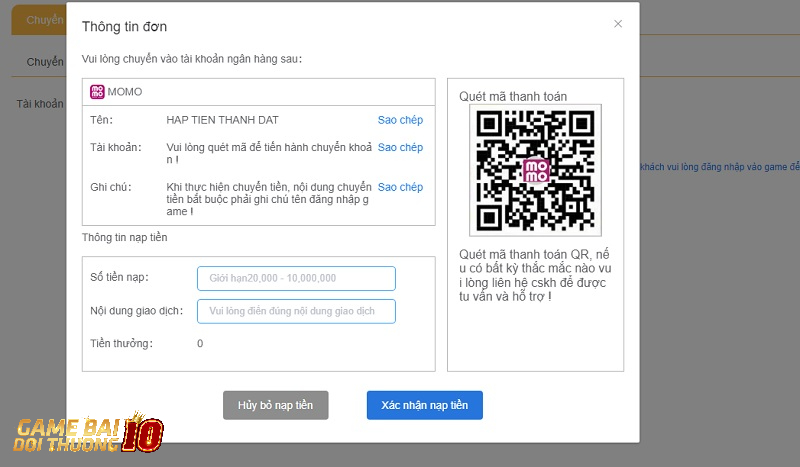The height and width of the screenshot is (467, 800).
Task: Focus the Nội dung giao dịch field
Action: [296, 311]
